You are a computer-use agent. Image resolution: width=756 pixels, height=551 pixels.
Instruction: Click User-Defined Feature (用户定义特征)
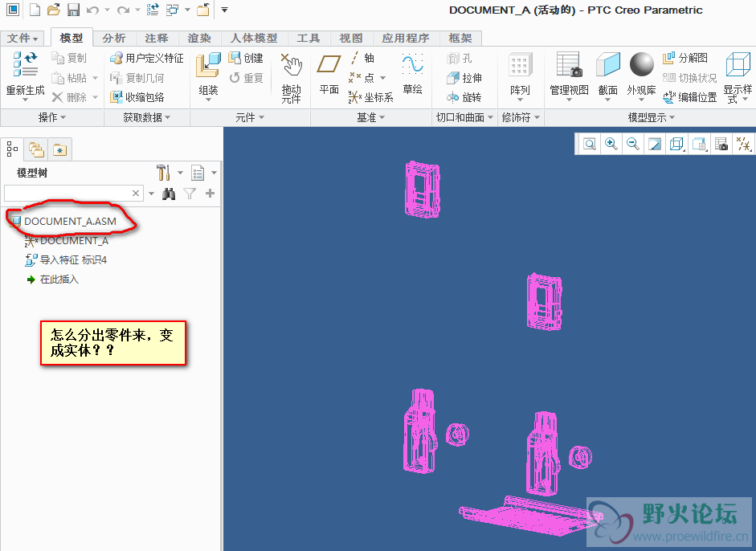click(x=146, y=59)
